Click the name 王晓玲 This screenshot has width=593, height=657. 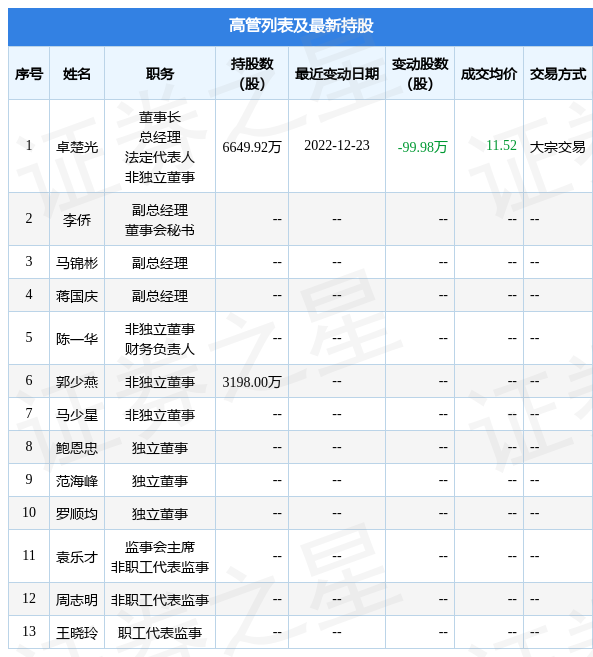[x=77, y=633]
